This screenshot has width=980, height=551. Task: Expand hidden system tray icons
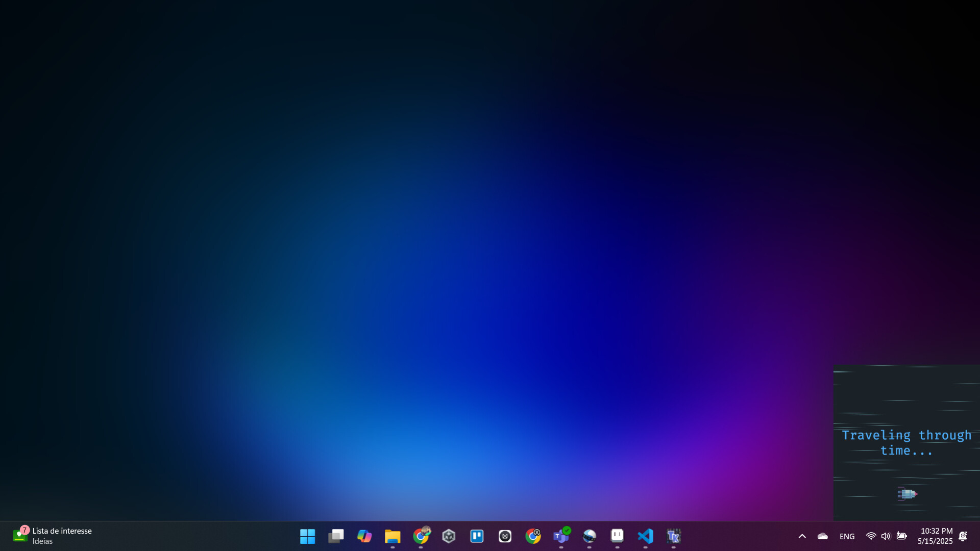(x=802, y=536)
